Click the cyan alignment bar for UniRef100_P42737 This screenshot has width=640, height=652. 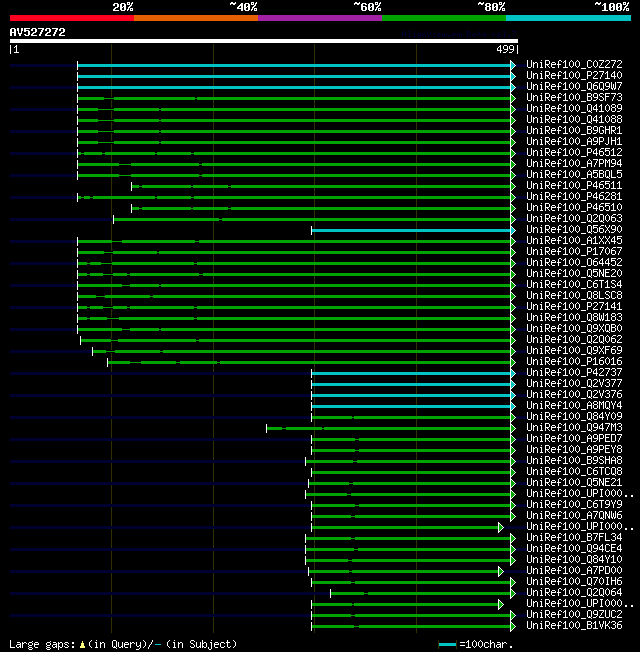(x=411, y=373)
